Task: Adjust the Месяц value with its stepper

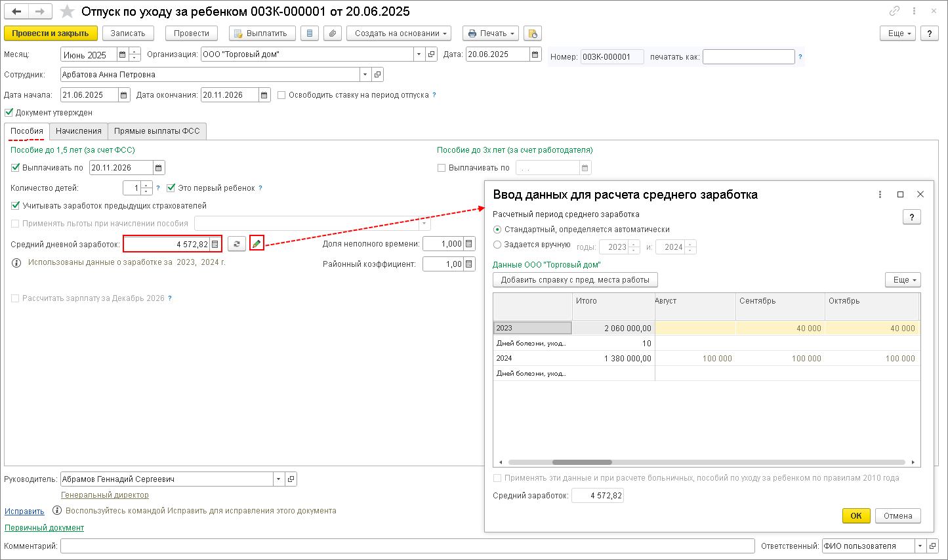Action: 134,54
